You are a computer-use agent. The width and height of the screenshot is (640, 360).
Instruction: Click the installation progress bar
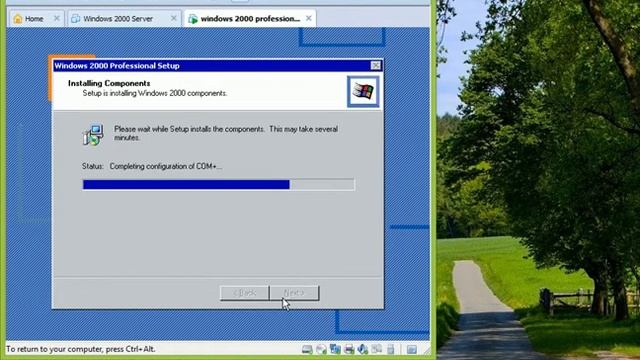coord(218,184)
